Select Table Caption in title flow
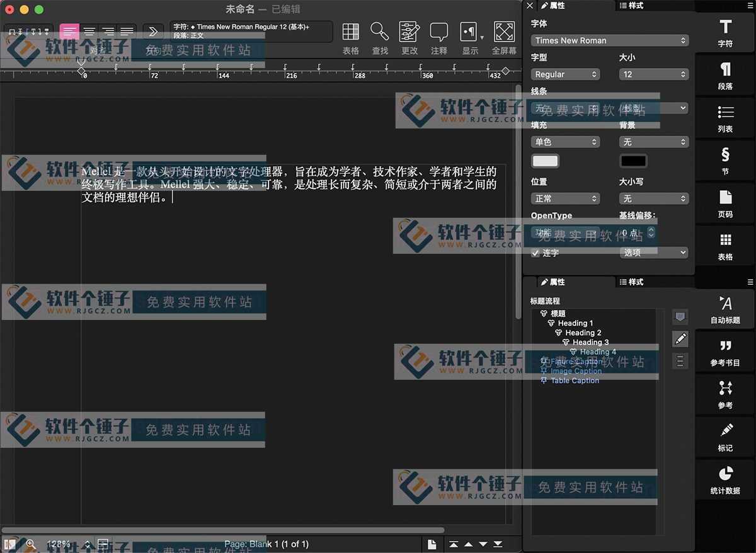 [575, 380]
